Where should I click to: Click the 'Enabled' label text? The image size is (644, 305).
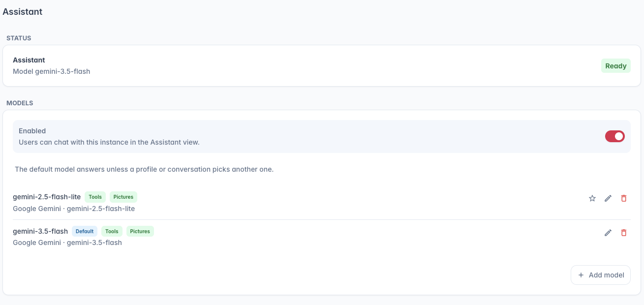coord(32,131)
